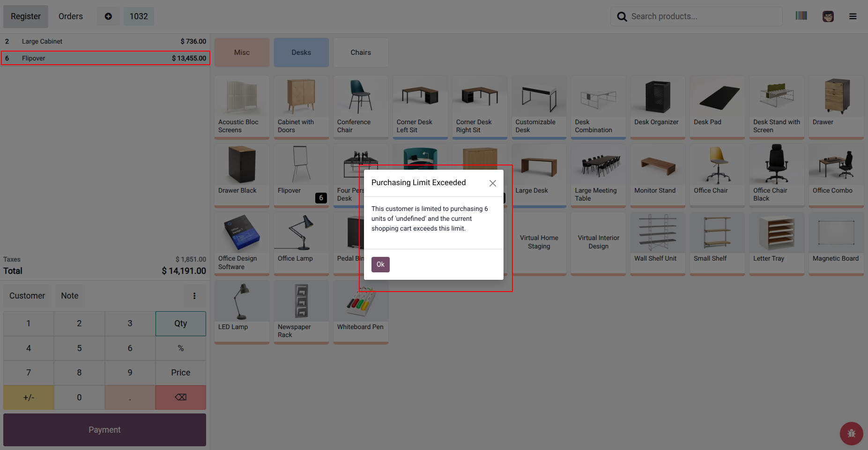This screenshot has height=450, width=868.
Task: Add Desk Organizer product
Action: [x=658, y=107]
